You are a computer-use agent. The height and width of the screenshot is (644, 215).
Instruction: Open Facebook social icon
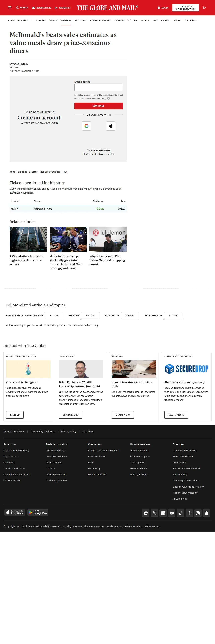[189, 513]
